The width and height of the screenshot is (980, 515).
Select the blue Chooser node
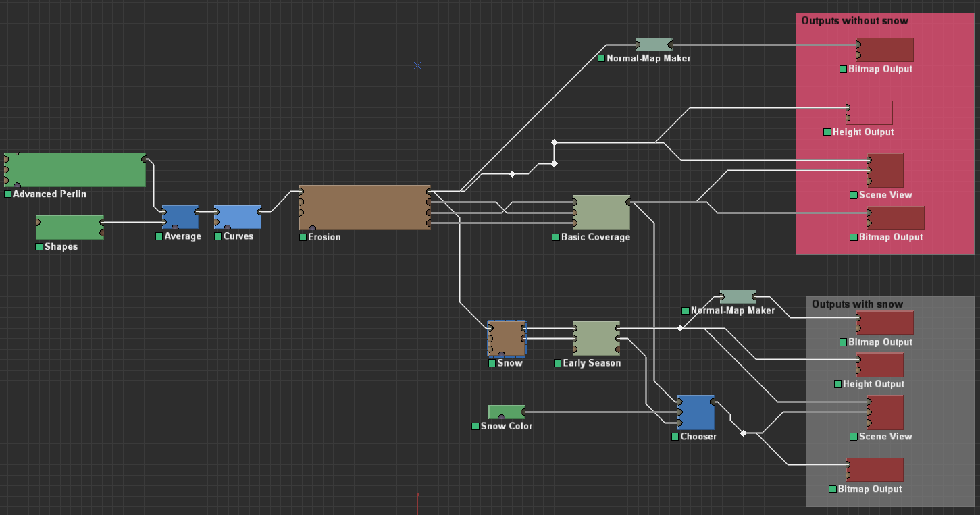pos(696,412)
